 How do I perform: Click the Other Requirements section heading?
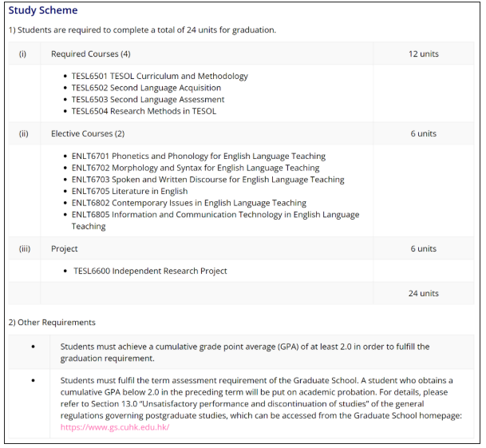coord(52,323)
